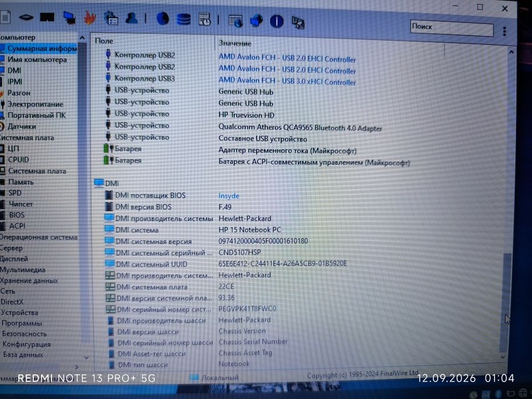The height and width of the screenshot is (399, 532).
Task: Click in the Поиск search field
Action: [x=452, y=28]
